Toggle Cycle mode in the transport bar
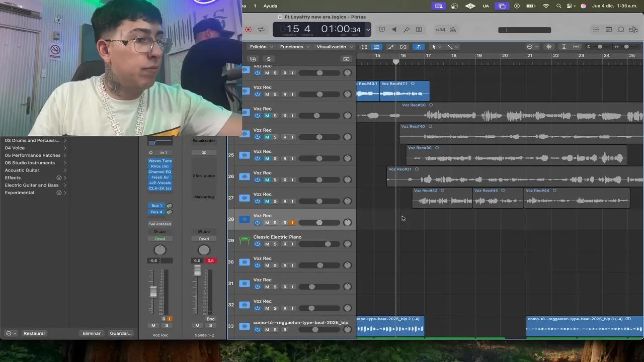This screenshot has height=362, width=644. tap(261, 30)
